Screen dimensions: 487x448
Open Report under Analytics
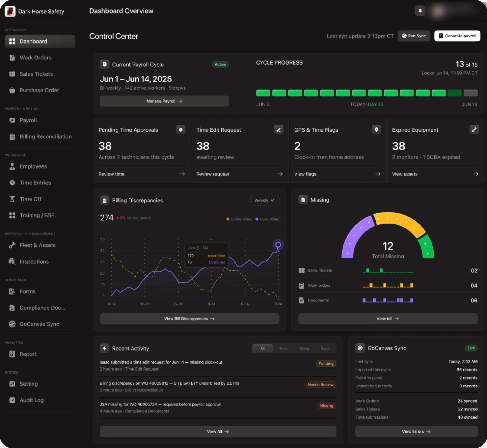click(40, 354)
